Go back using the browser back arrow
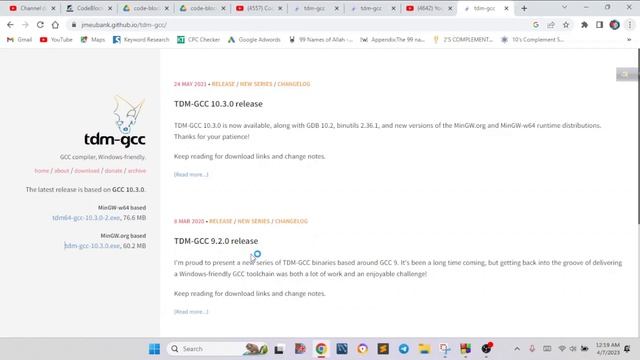 click(10, 25)
